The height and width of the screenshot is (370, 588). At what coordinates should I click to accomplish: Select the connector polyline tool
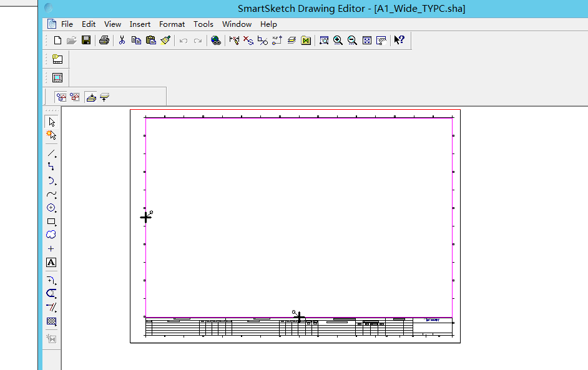point(51,167)
